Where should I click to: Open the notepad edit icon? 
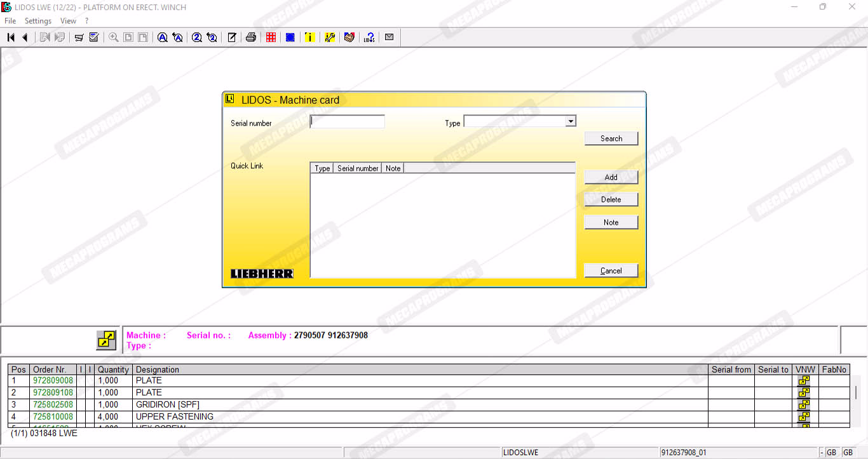[232, 37]
